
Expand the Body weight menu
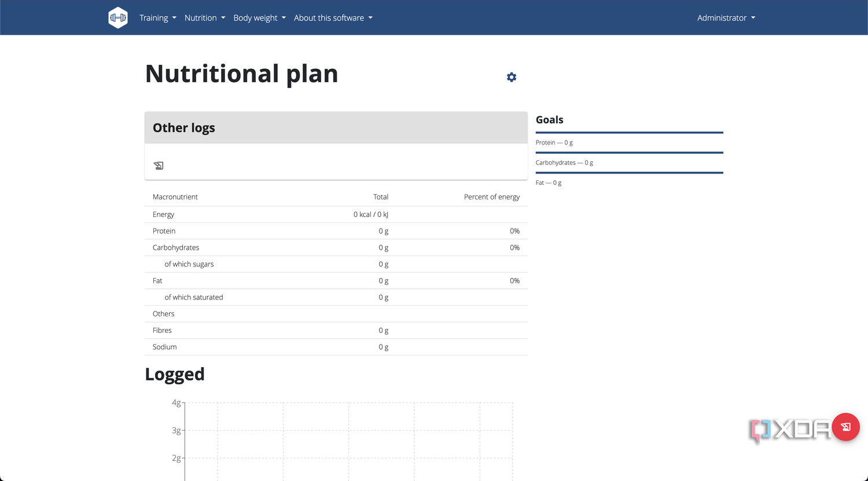point(260,18)
